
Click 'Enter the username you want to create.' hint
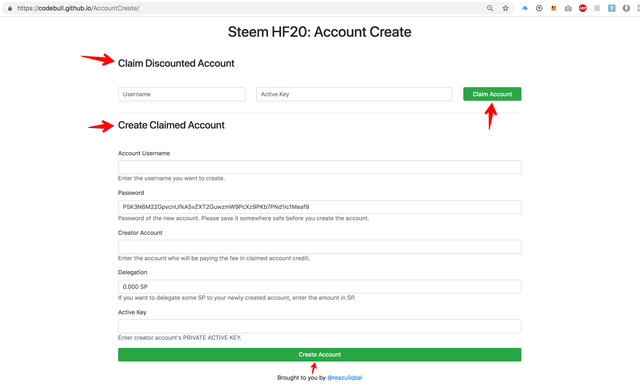coord(171,178)
